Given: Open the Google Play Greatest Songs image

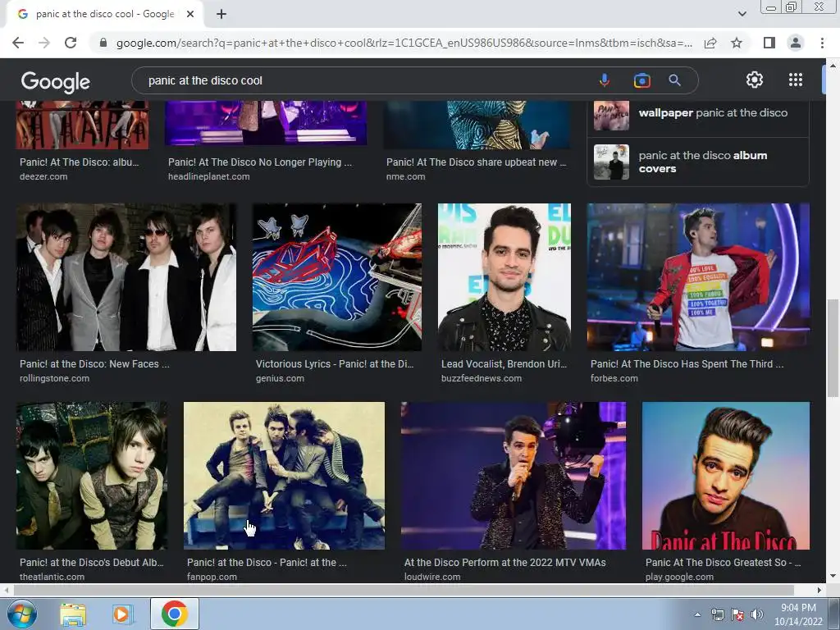Looking at the screenshot, I should tap(725, 476).
